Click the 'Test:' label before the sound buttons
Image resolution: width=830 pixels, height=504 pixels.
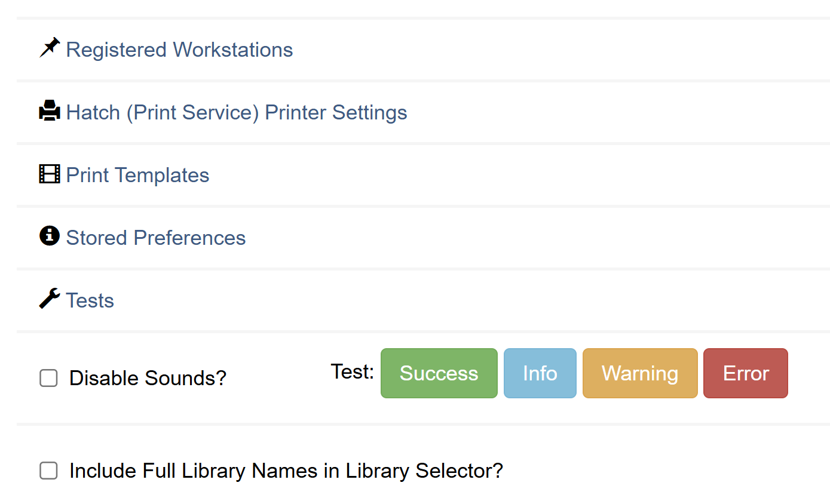pyautogui.click(x=352, y=371)
